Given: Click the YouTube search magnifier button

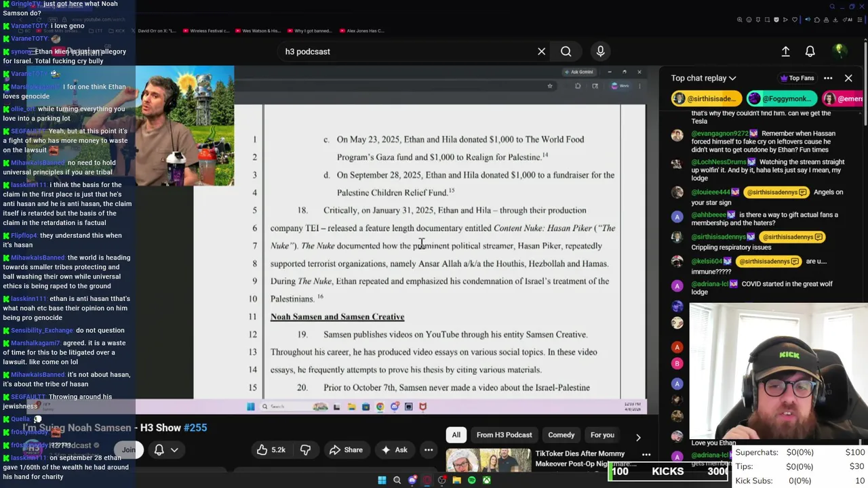Looking at the screenshot, I should [566, 52].
